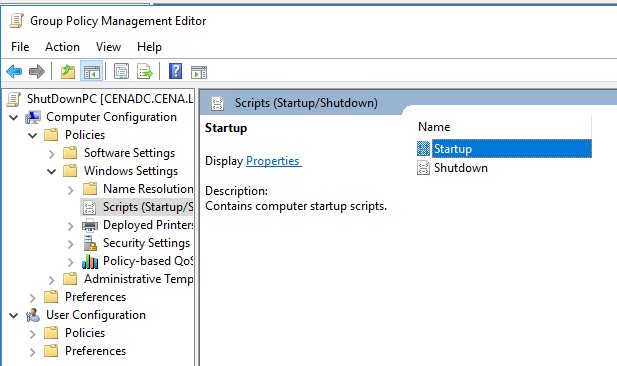Open the Help menu
The height and width of the screenshot is (366, 617).
[x=149, y=47]
